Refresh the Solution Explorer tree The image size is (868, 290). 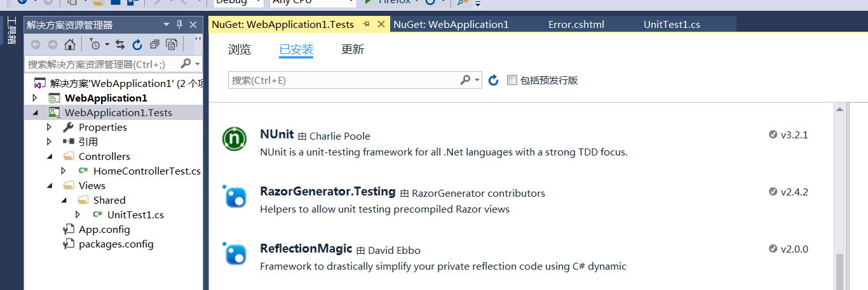pos(137,44)
